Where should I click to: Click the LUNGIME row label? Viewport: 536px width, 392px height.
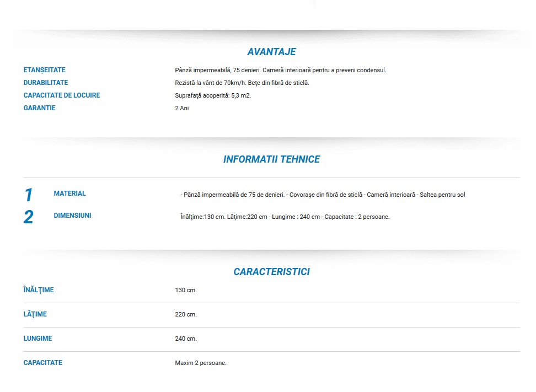click(x=37, y=339)
